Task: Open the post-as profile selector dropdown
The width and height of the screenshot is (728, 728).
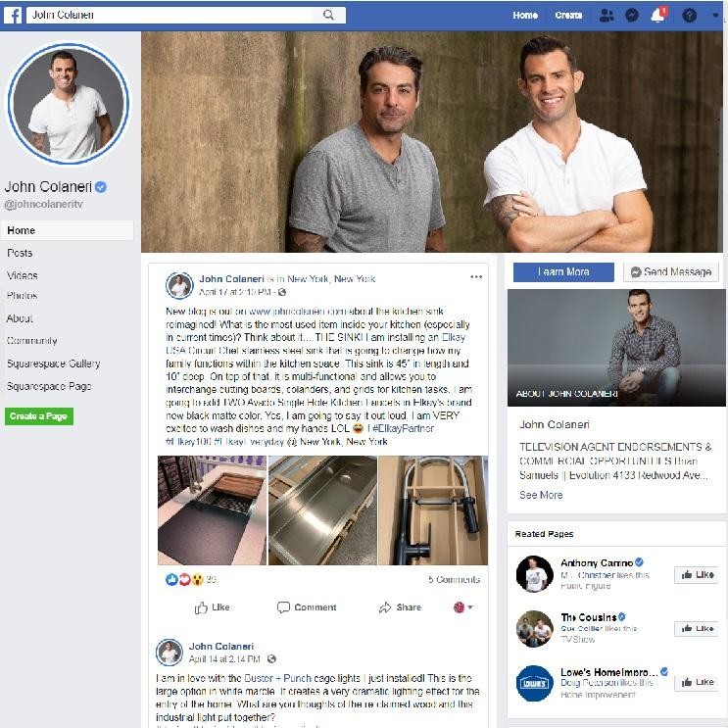Action: pyautogui.click(x=462, y=607)
